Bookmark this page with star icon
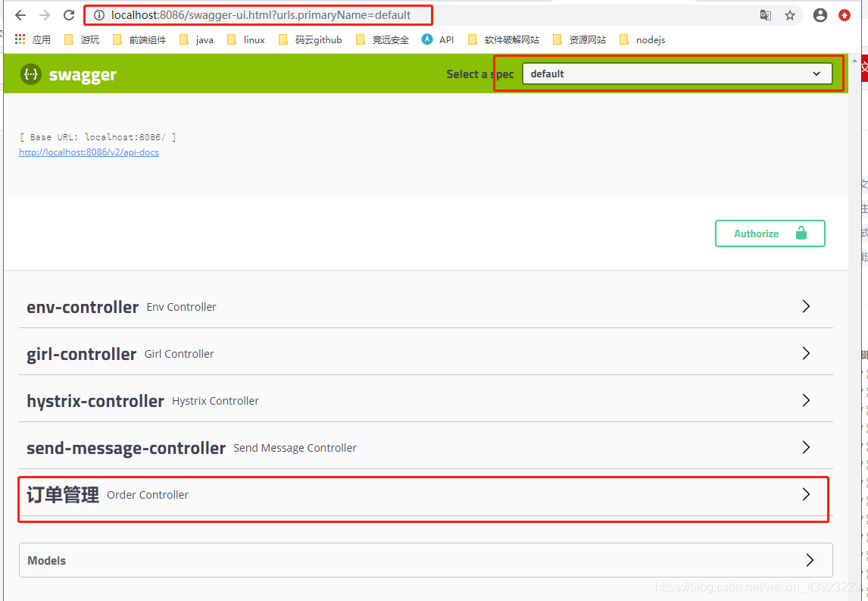 click(790, 15)
